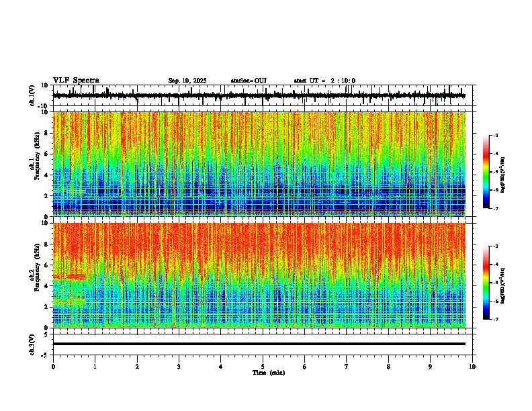Click the "2" kHz tick on ch.2 frequency axis

[x=46, y=307]
